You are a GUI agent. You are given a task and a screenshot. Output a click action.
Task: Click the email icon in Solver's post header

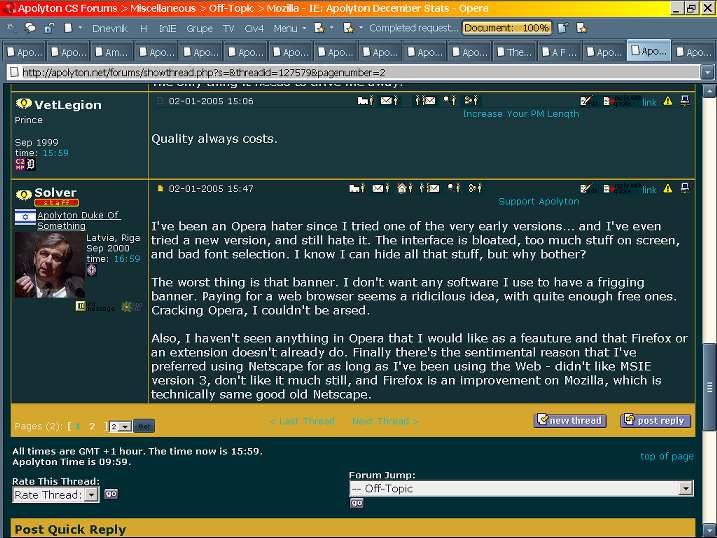[379, 188]
